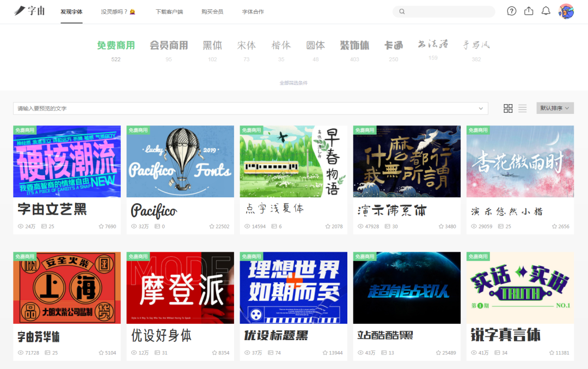
Task: Switch to list view layout
Action: click(x=523, y=108)
